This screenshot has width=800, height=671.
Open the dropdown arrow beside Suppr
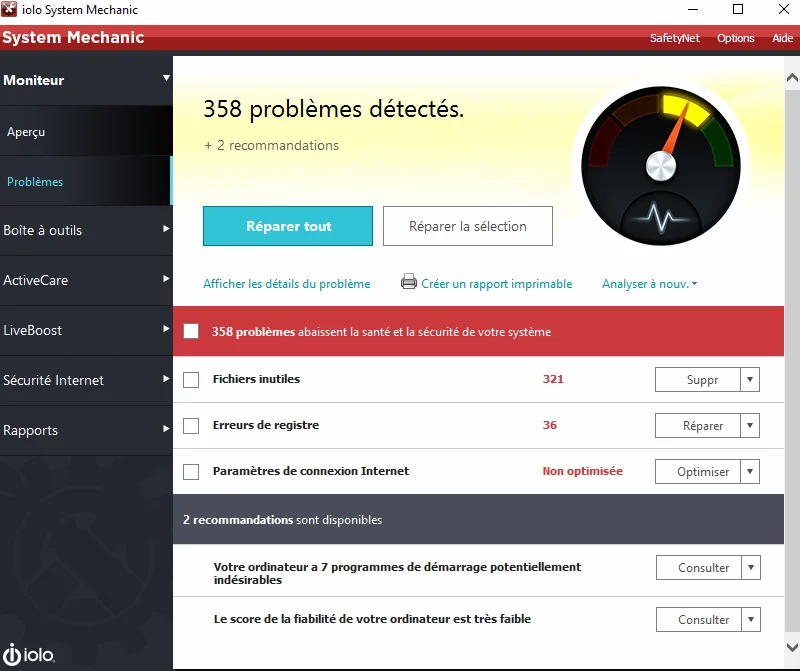(750, 380)
